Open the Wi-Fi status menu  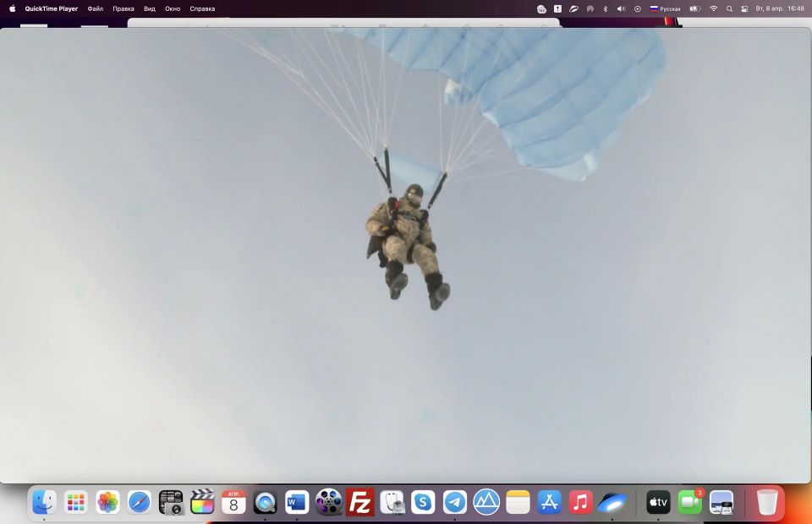point(714,8)
